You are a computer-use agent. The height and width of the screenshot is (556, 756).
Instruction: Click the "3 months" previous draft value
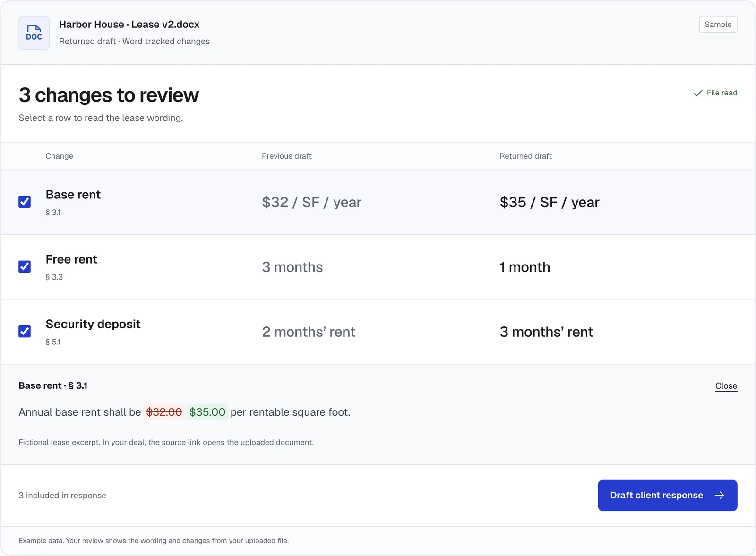pos(292,267)
